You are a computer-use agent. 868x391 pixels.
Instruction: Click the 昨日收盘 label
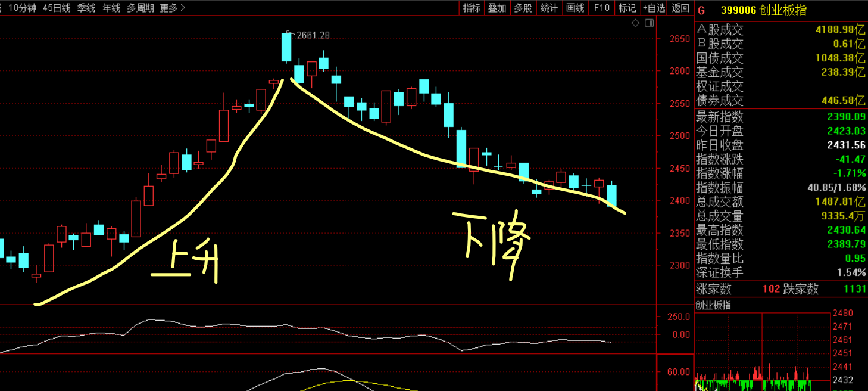720,145
